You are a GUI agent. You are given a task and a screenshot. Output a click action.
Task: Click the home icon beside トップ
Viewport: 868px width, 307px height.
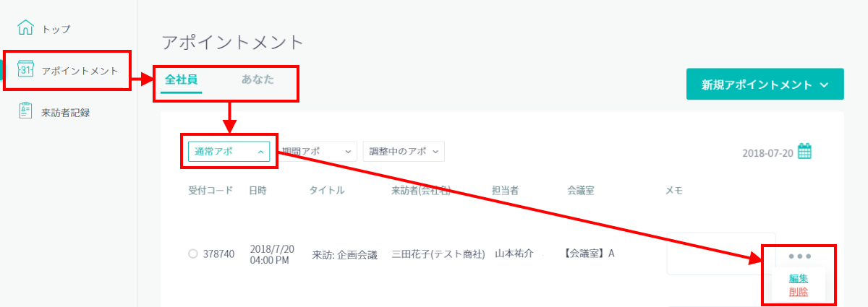point(25,28)
